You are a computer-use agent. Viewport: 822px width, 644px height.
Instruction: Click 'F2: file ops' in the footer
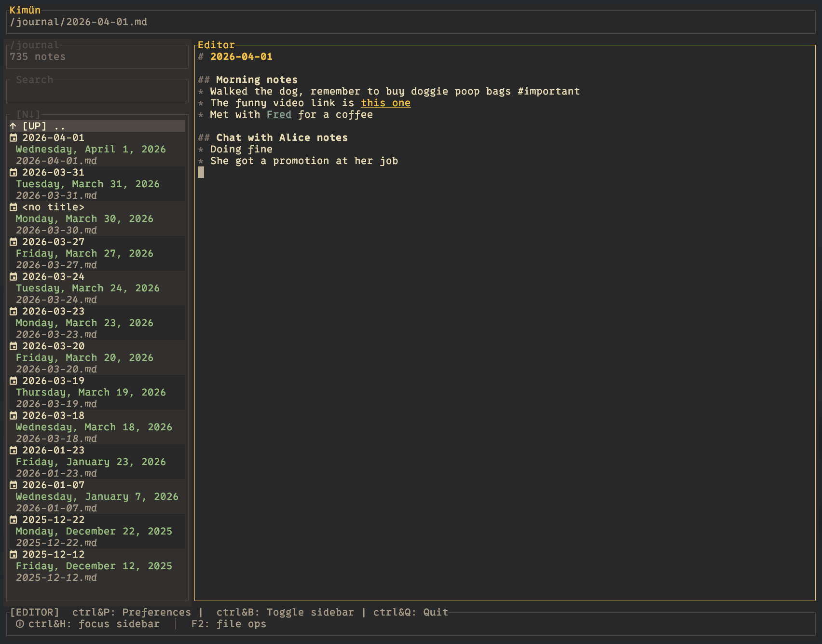228,624
